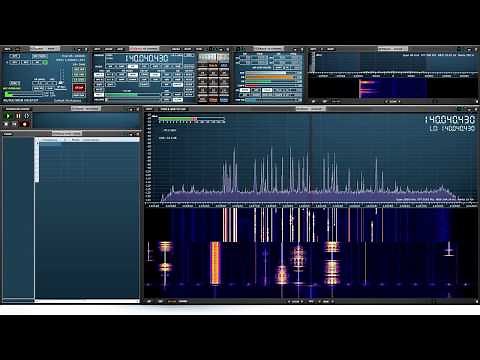Click the zoom control below the main waterfall
The image size is (480, 360).
(x=295, y=301)
